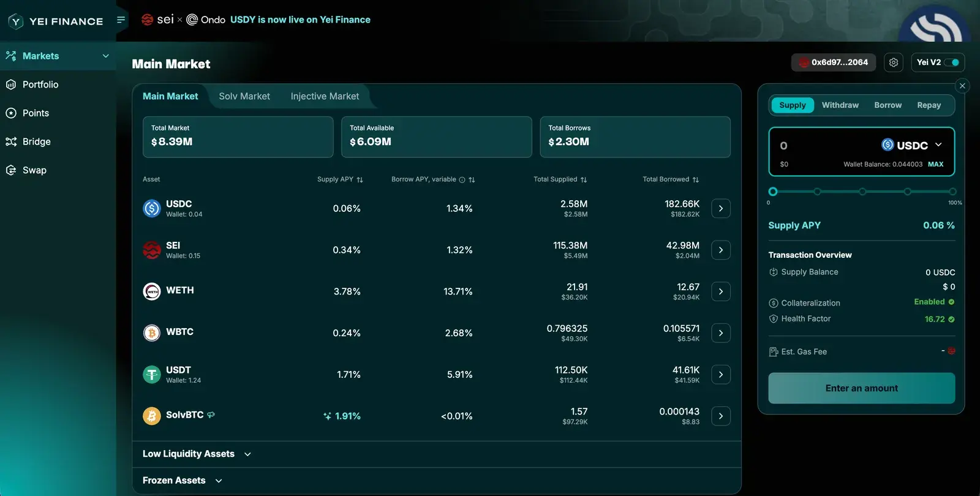The width and height of the screenshot is (980, 496).
Task: Click the sparkle boost icon beside 1.91%
Action: pos(327,416)
